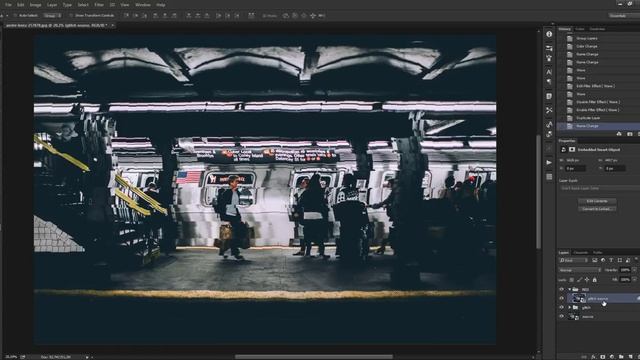Screen dimensions: 640x360
Task: Open the Filter menu
Action: 99,5
